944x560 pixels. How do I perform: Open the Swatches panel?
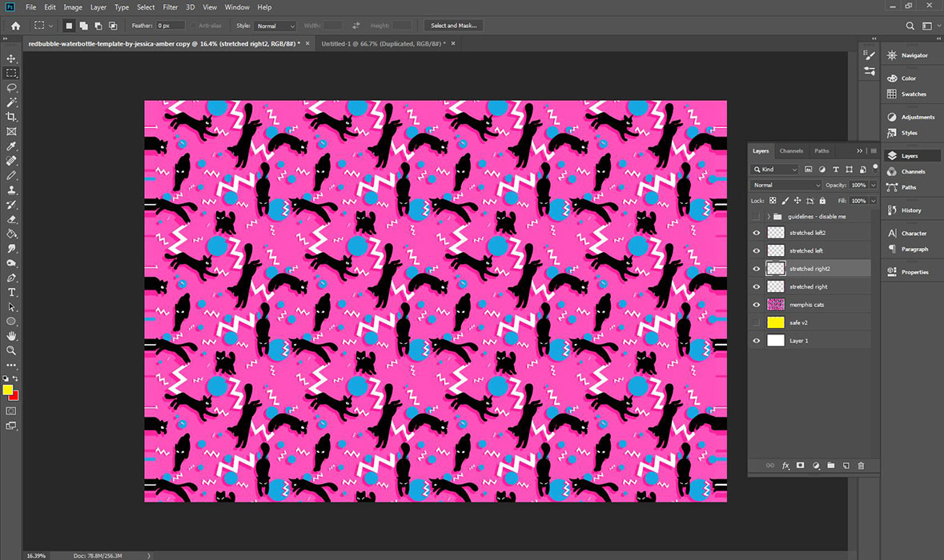[906, 94]
